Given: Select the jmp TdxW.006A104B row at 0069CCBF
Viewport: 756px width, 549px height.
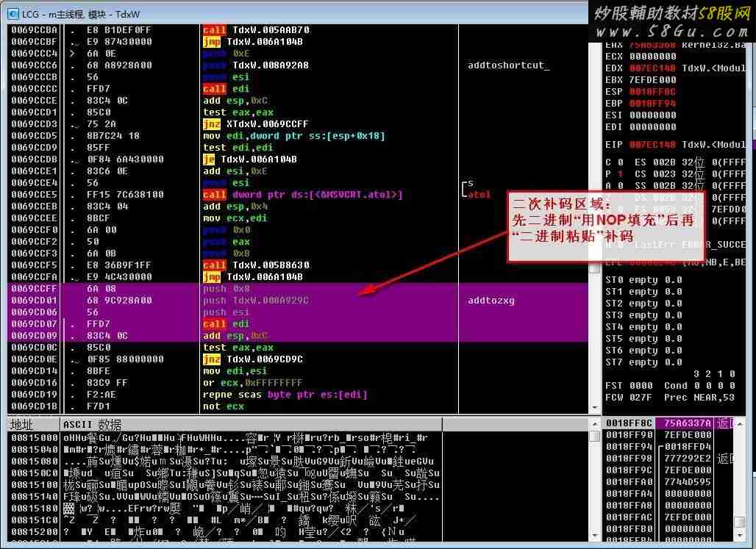Looking at the screenshot, I should [x=298, y=41].
